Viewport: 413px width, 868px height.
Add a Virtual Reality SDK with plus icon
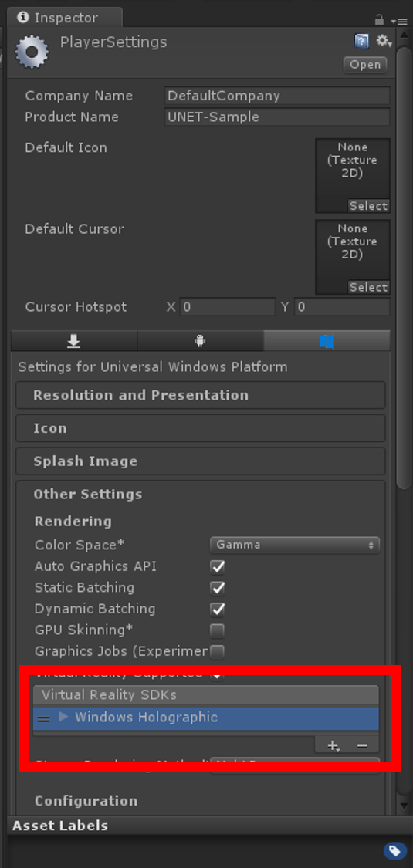point(333,745)
